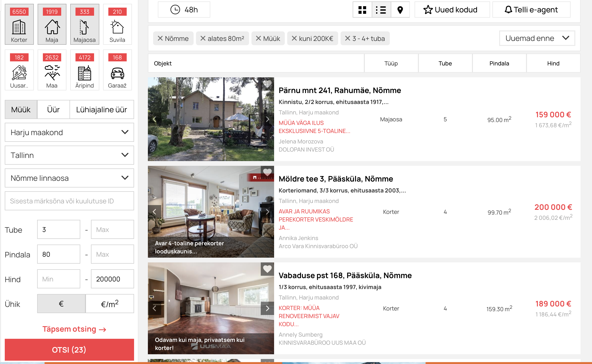Filter listings from last 48h
This screenshot has width=592, height=364.
[x=184, y=10]
